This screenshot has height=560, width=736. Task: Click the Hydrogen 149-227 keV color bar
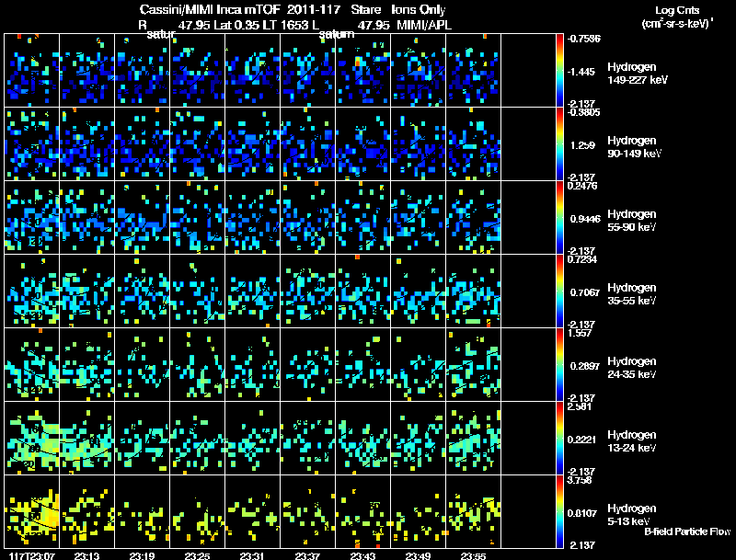click(559, 71)
